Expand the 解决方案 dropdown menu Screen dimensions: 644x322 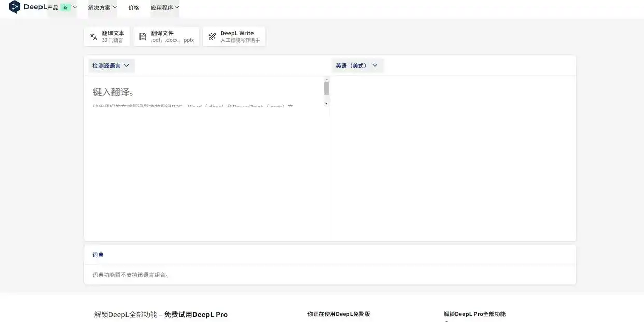pos(102,7)
